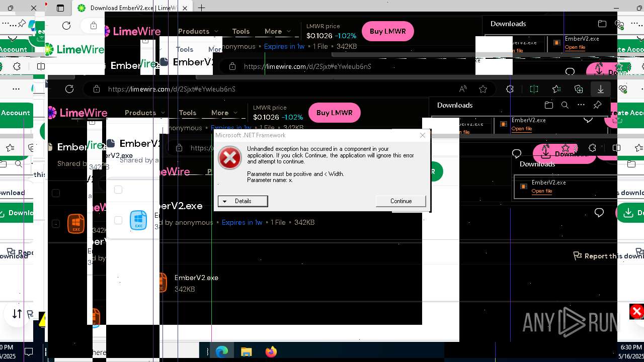Click the sort arrows icon at bottom left
Image resolution: width=644 pixels, height=362 pixels.
click(x=17, y=314)
